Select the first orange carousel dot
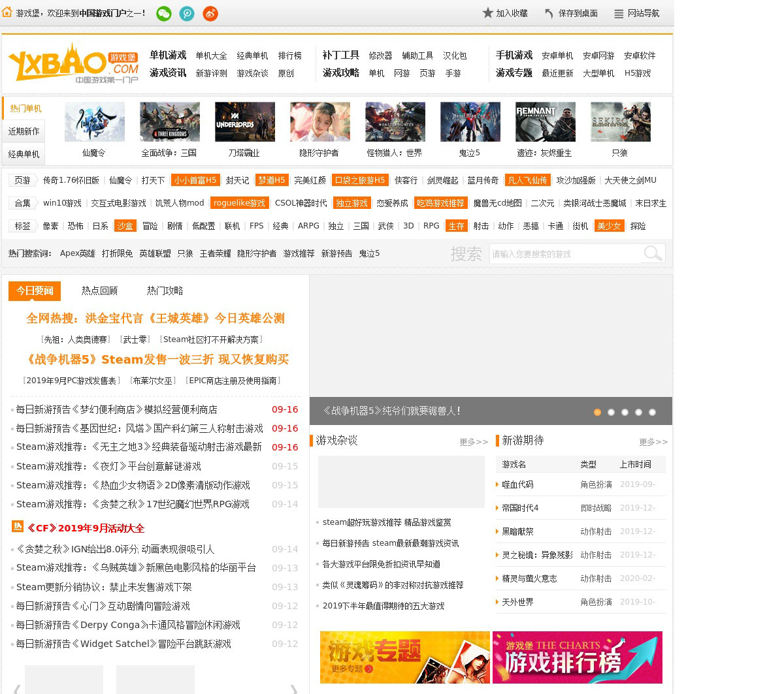The height and width of the screenshot is (694, 784). 597,412
